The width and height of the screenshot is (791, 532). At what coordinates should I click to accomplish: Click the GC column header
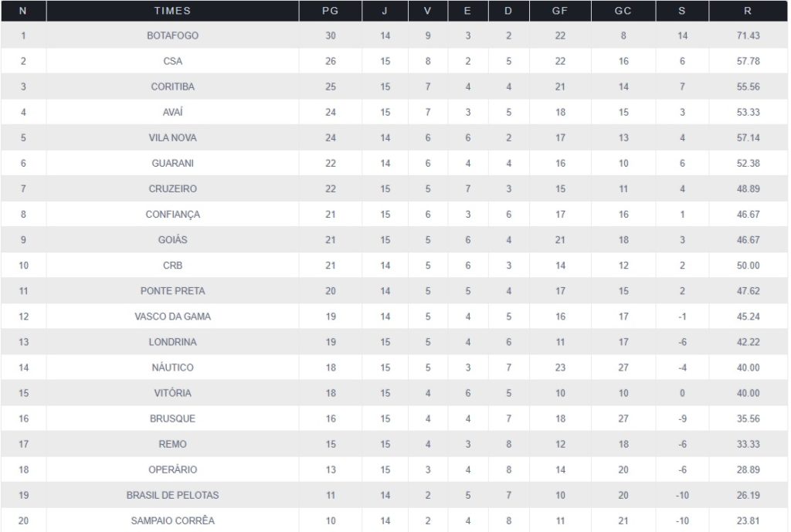point(623,11)
